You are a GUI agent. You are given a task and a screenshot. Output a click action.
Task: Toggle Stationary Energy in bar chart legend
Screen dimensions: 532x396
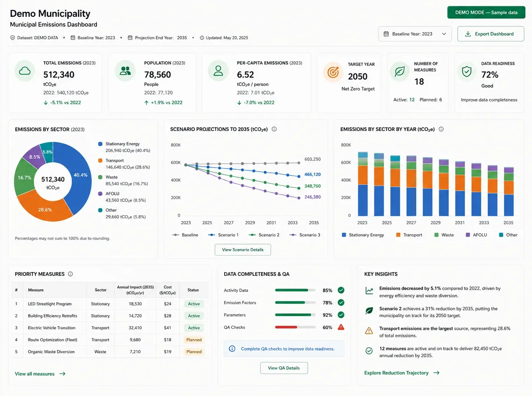click(x=363, y=235)
